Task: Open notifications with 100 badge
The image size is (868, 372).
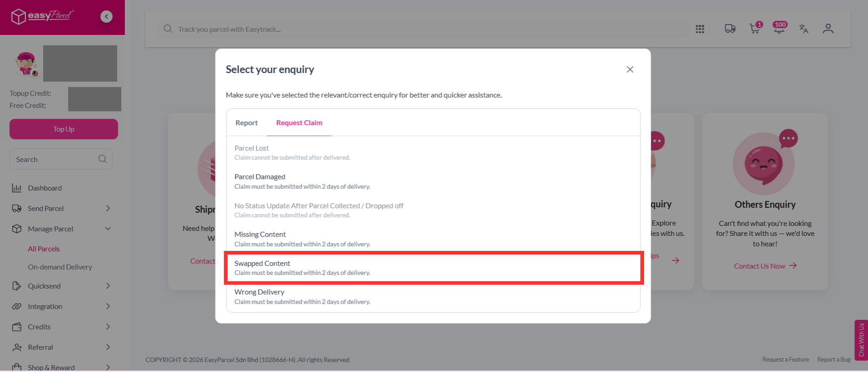Action: tap(780, 28)
